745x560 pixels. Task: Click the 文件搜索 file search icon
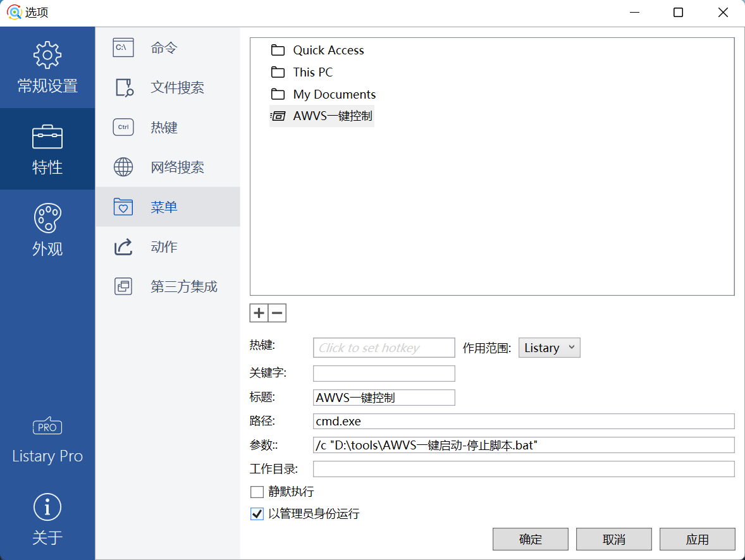[x=125, y=87]
